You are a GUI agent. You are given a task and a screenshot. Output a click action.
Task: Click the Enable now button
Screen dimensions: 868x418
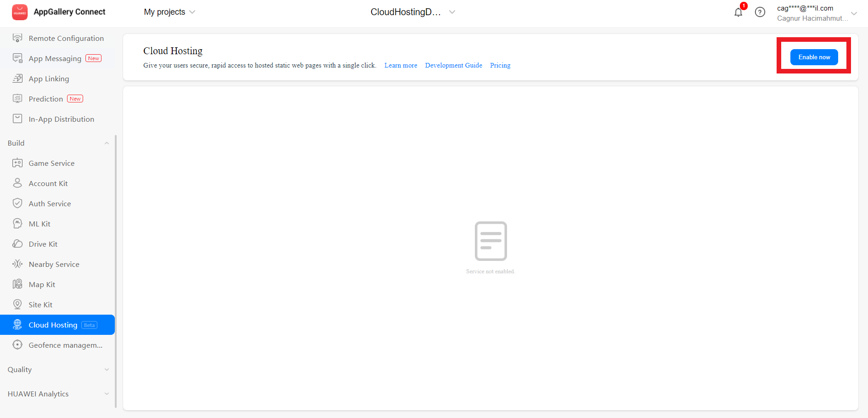pyautogui.click(x=814, y=57)
